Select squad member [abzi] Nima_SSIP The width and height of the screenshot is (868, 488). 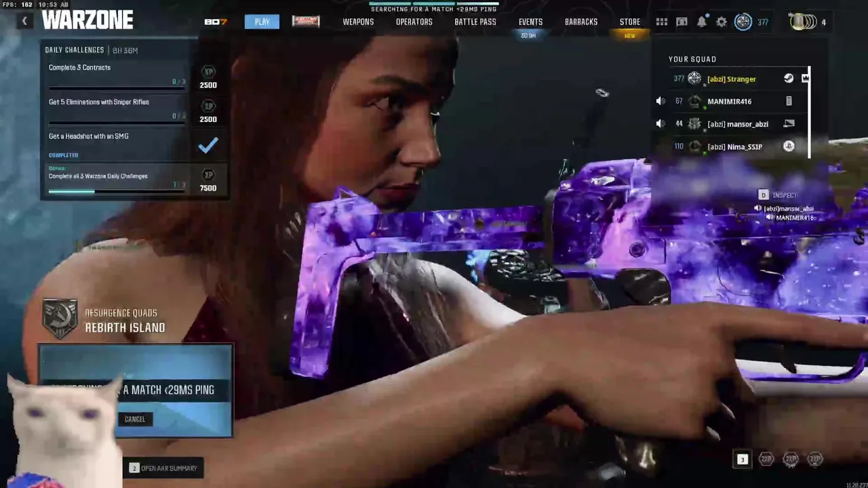click(734, 146)
